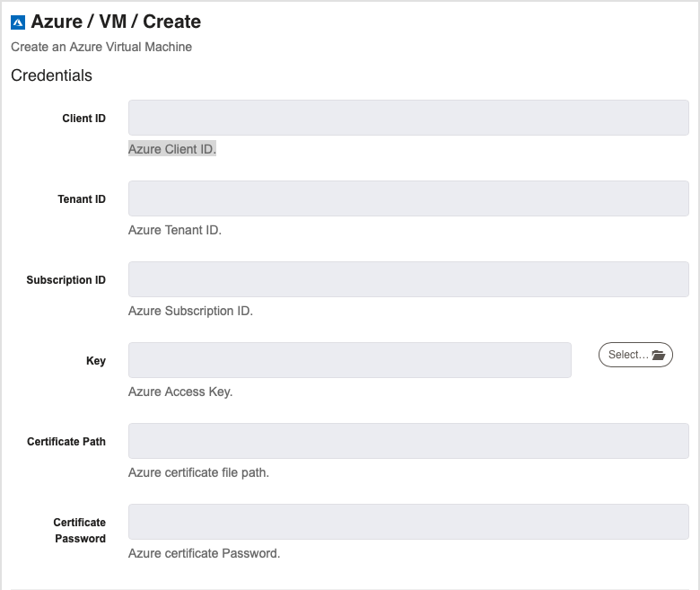Click the "Certificate Password" label

(x=80, y=531)
